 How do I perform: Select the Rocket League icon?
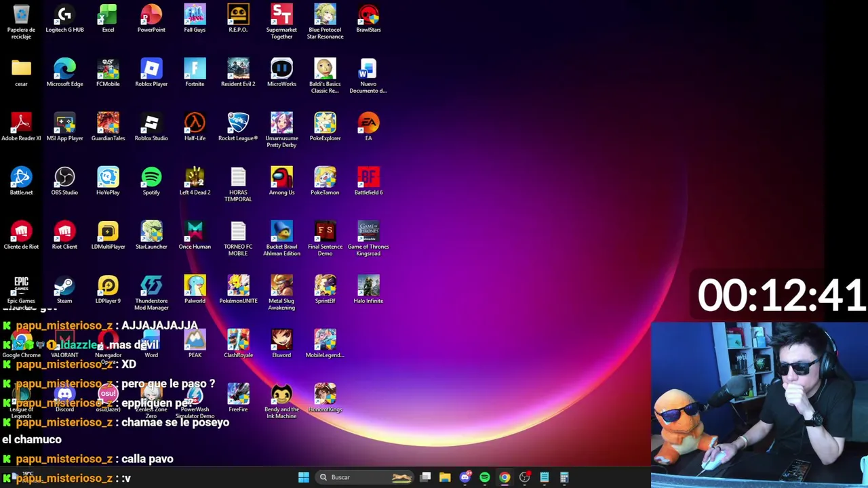(x=238, y=127)
